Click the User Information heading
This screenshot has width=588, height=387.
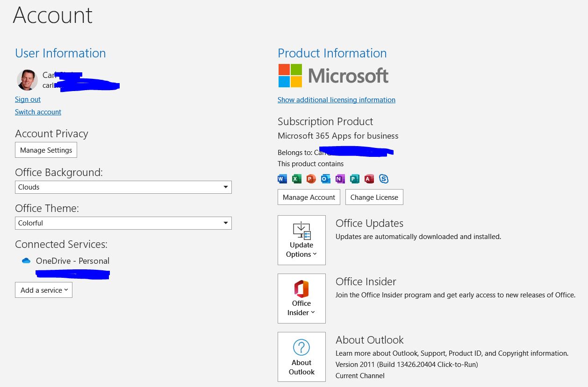pos(60,53)
